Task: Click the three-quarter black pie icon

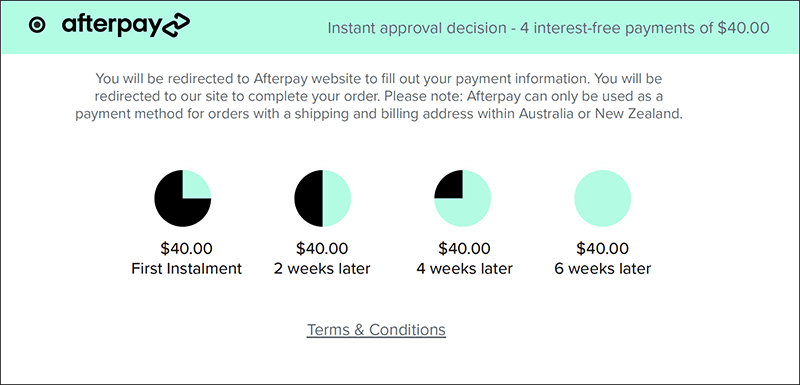Action: pos(183,198)
